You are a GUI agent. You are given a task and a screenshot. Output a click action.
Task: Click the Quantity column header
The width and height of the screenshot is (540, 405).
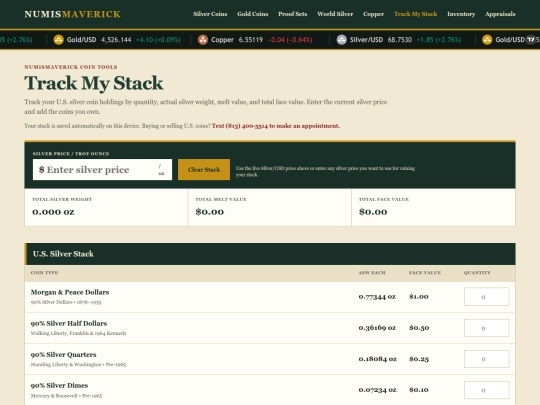tap(477, 273)
